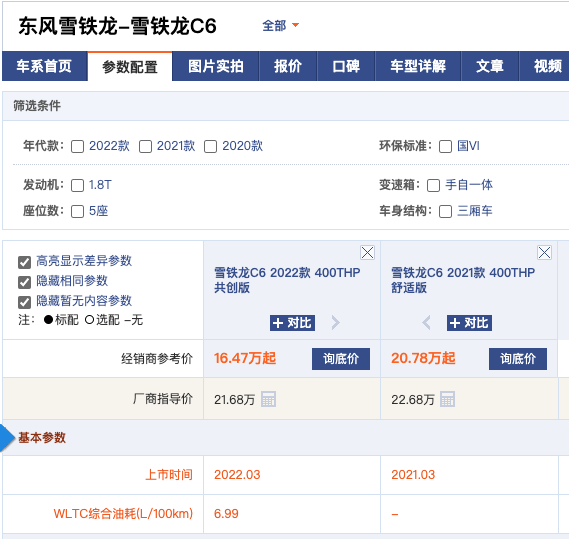Select the 6.99 WLTC fuel consumption value
This screenshot has height=539, width=569.
coord(226,514)
